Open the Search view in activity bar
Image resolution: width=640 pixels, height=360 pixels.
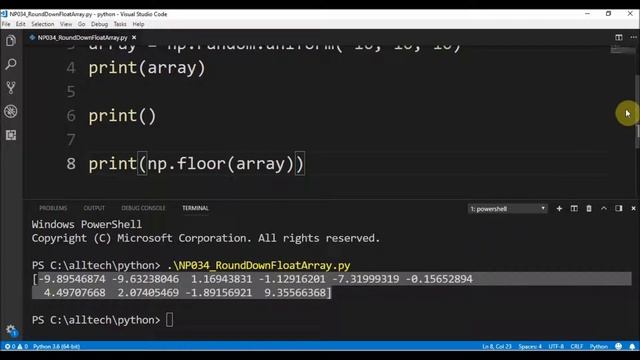[x=11, y=64]
